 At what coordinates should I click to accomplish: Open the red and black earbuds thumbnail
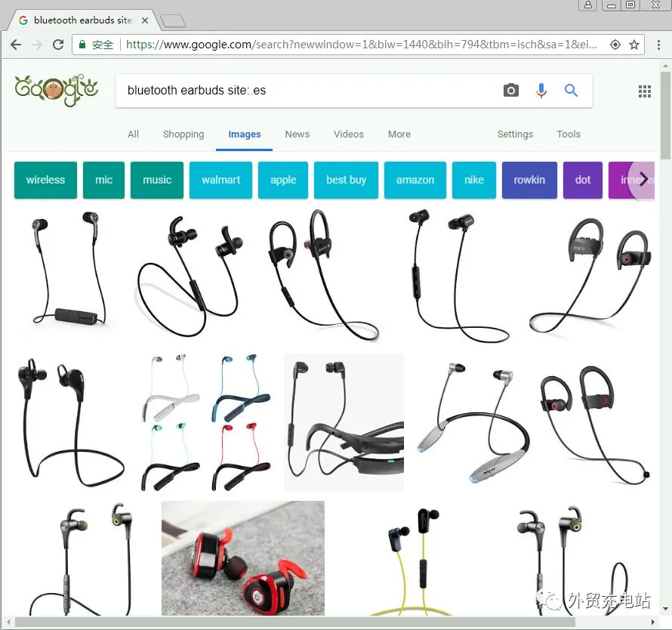point(243,558)
